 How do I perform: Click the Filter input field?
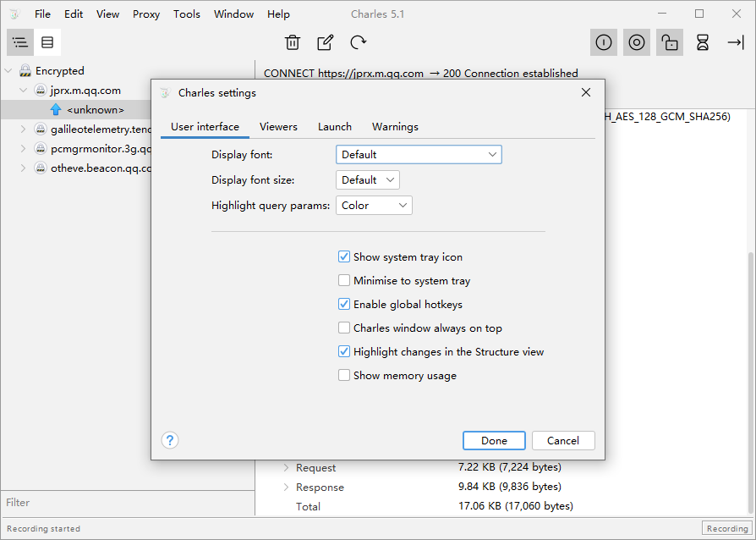click(127, 503)
